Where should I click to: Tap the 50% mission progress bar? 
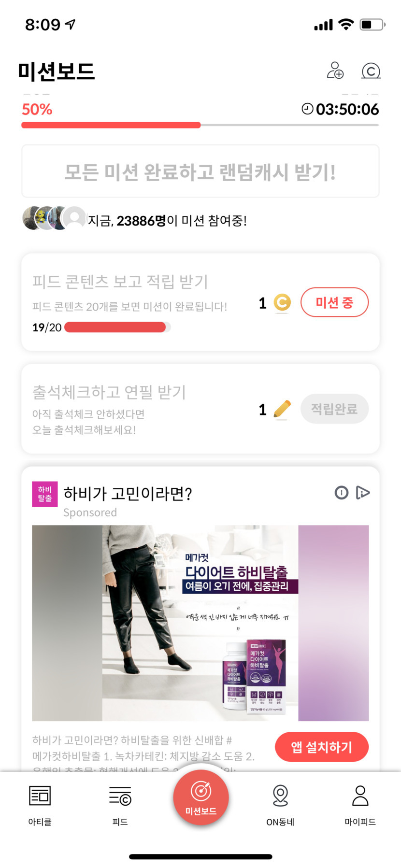(200, 125)
